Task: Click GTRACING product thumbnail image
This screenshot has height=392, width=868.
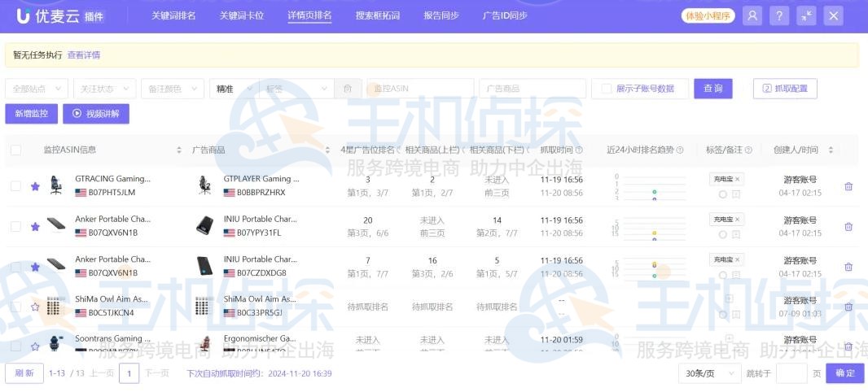Action: click(x=56, y=185)
